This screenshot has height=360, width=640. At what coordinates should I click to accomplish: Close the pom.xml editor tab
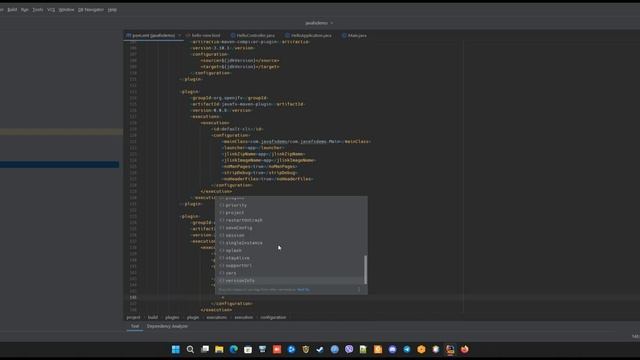point(180,36)
